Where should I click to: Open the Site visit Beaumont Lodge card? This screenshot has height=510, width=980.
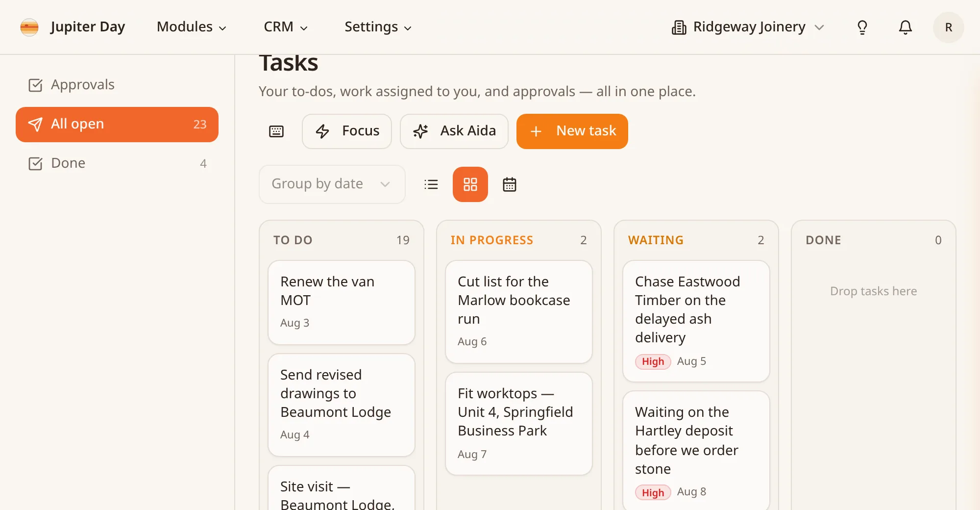[x=342, y=488]
